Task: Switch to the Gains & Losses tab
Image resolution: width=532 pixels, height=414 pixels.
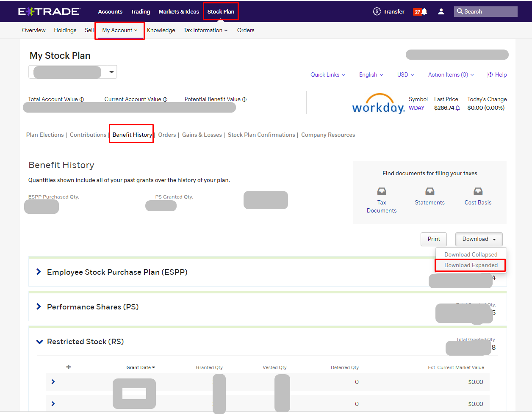Action: pos(202,135)
